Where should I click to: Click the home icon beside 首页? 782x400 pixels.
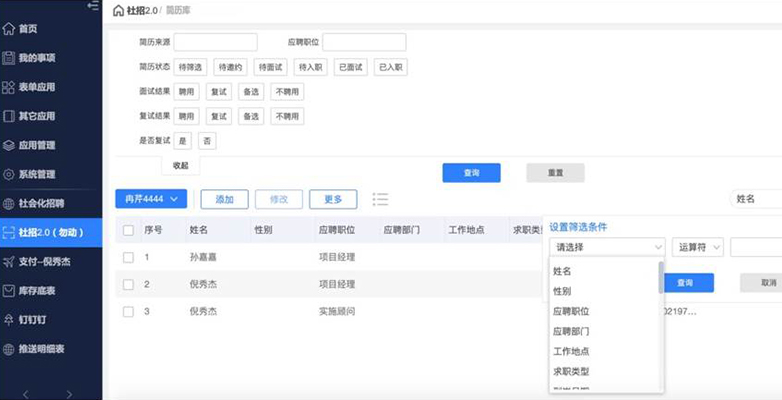9,29
